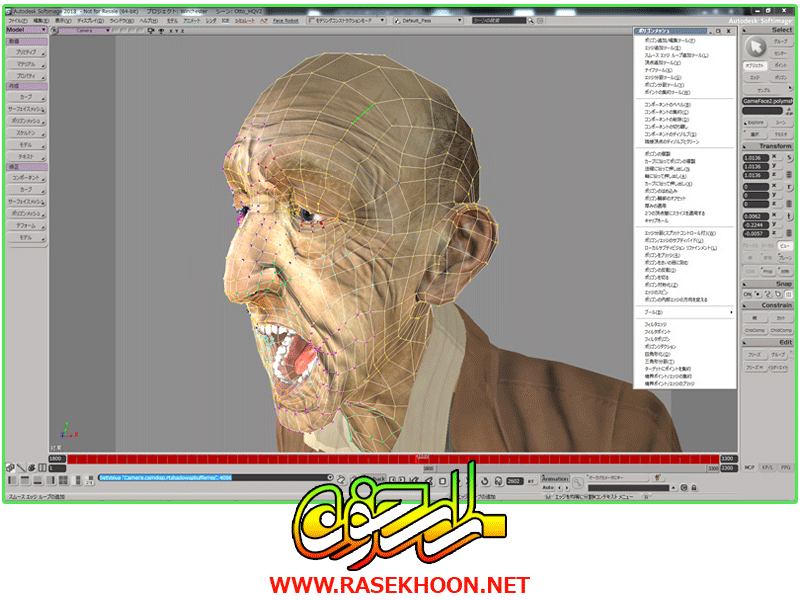Click the snap-to-grid icon
The height and width of the screenshot is (600, 800).
coord(788,294)
